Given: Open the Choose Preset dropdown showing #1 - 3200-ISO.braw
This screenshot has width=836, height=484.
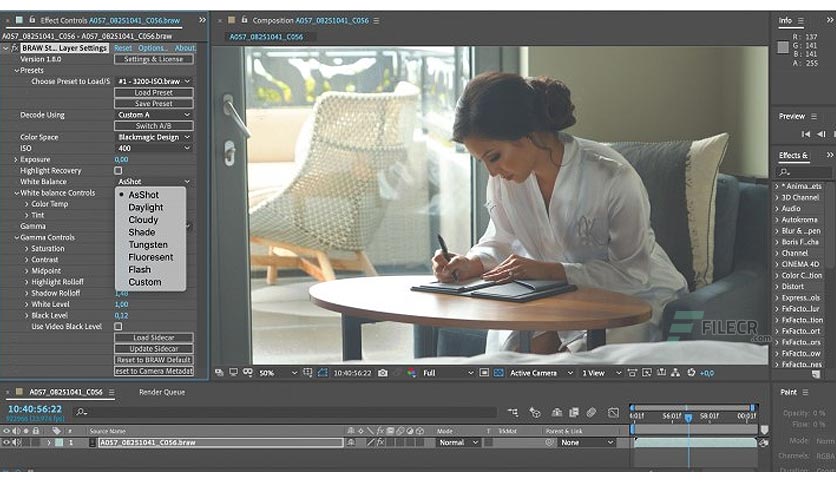Looking at the screenshot, I should click(x=154, y=81).
